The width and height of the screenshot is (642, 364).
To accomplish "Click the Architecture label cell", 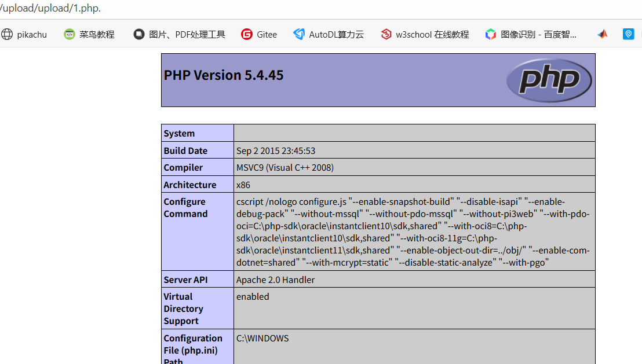I will click(x=198, y=185).
